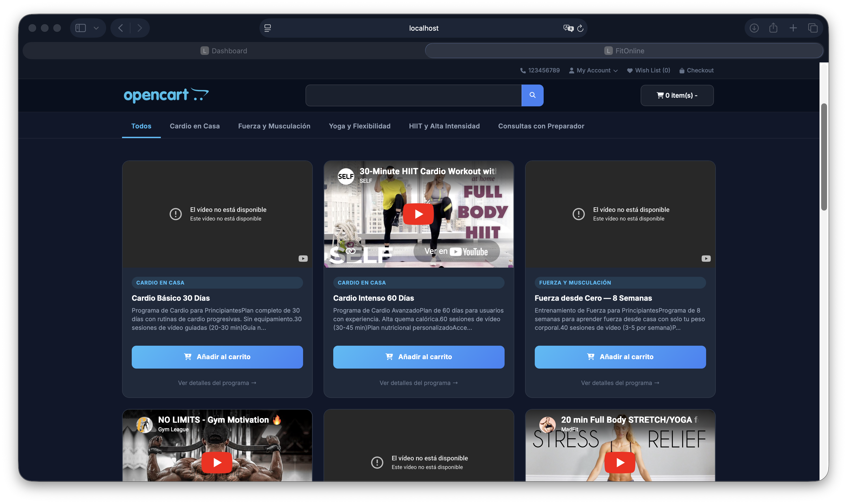Open the sidebar options chevron dropdown

(x=96, y=28)
